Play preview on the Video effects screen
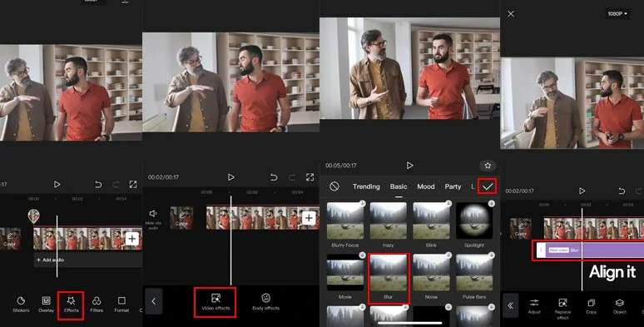644x327 pixels. pyautogui.click(x=230, y=177)
